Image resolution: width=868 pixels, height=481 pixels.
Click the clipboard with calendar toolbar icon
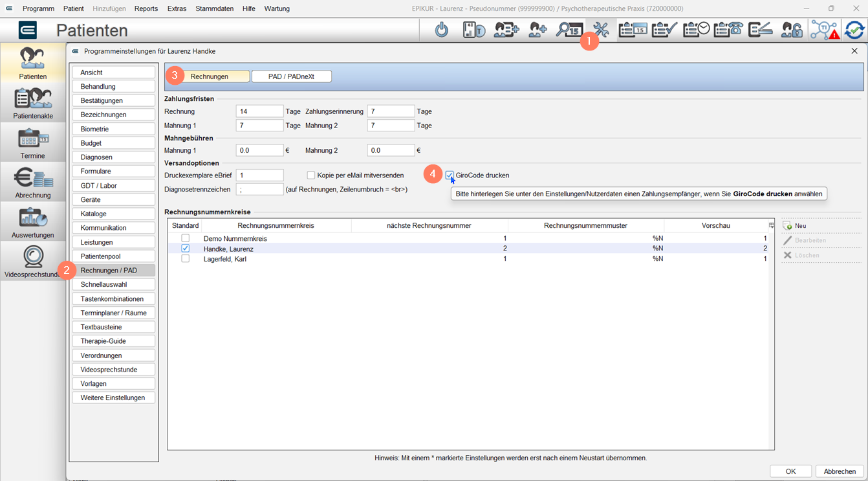tap(633, 30)
